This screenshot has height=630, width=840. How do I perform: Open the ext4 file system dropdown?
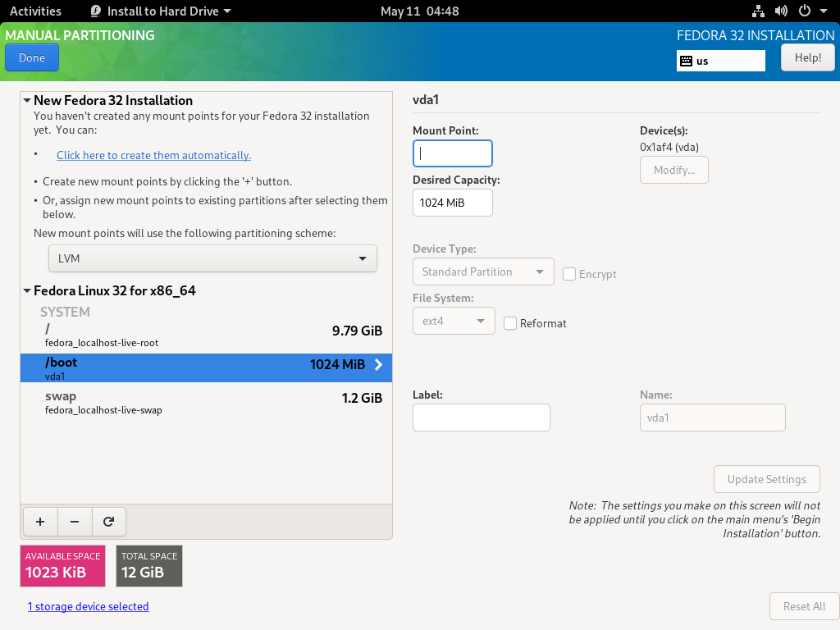[454, 322]
